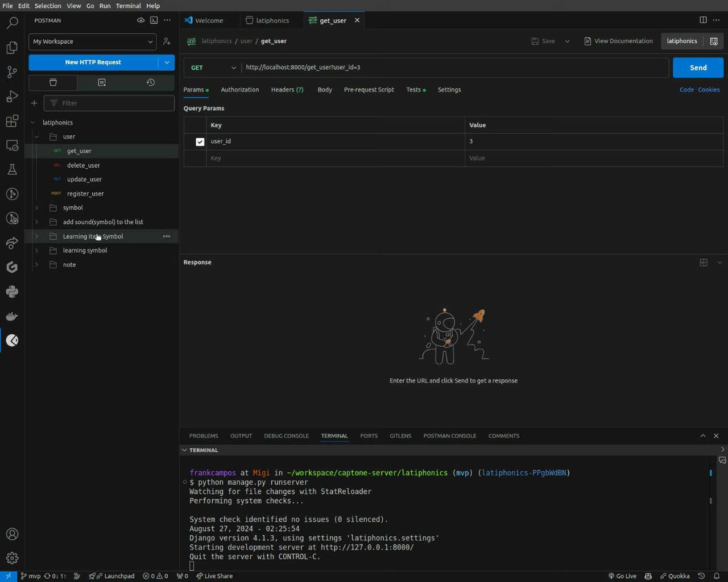Open the environment quick look icon
Image resolution: width=728 pixels, height=582 pixels.
click(714, 41)
